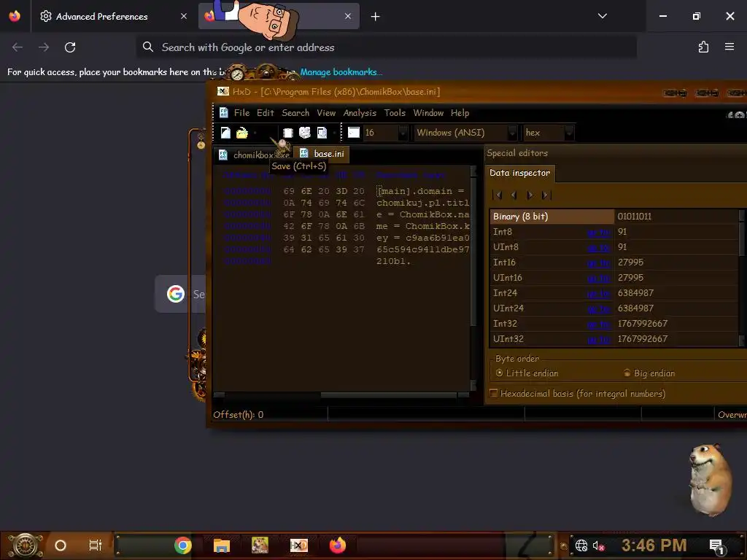Open the Edit menu in HxD
This screenshot has height=560, width=747.
(266, 113)
